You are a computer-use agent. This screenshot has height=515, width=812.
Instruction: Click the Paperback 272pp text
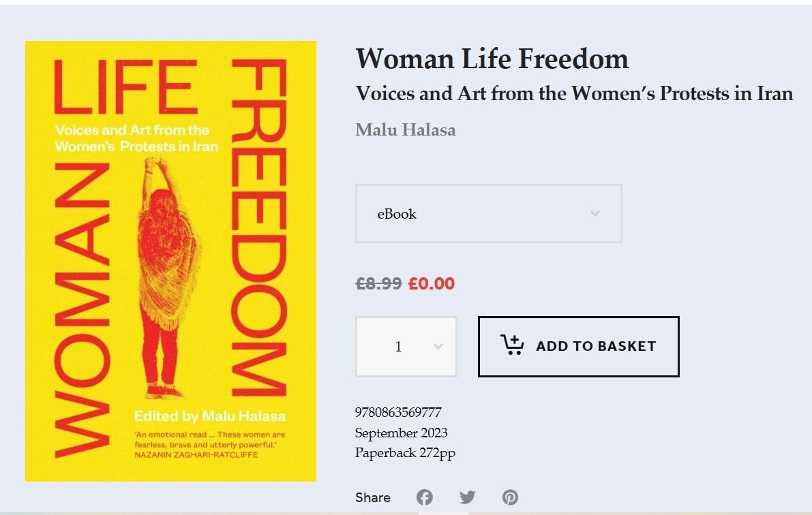405,453
